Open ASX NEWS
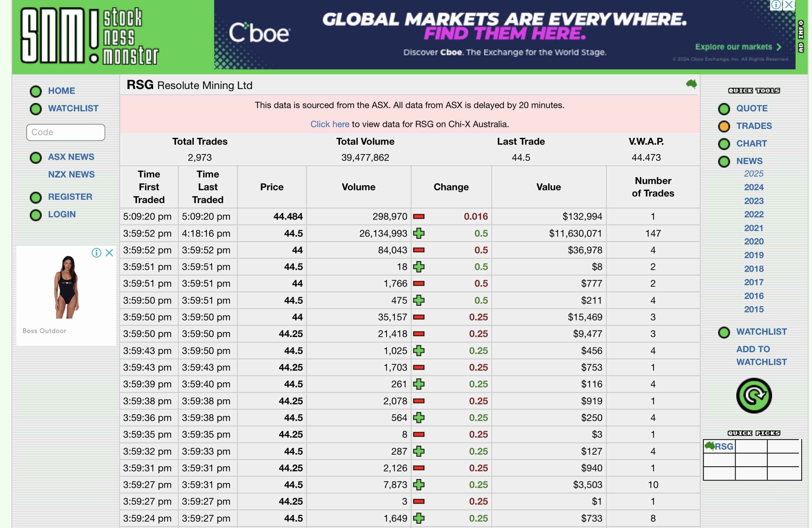 (x=71, y=157)
